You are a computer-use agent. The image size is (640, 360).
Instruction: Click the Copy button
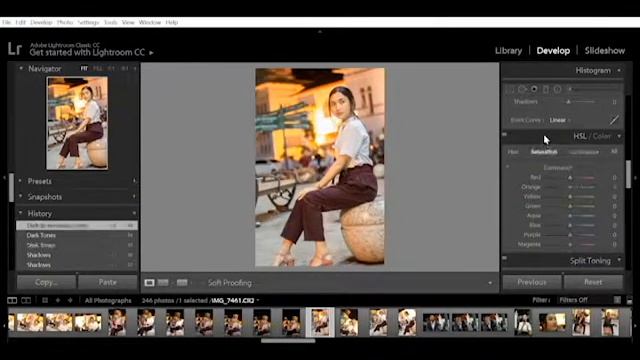47,282
